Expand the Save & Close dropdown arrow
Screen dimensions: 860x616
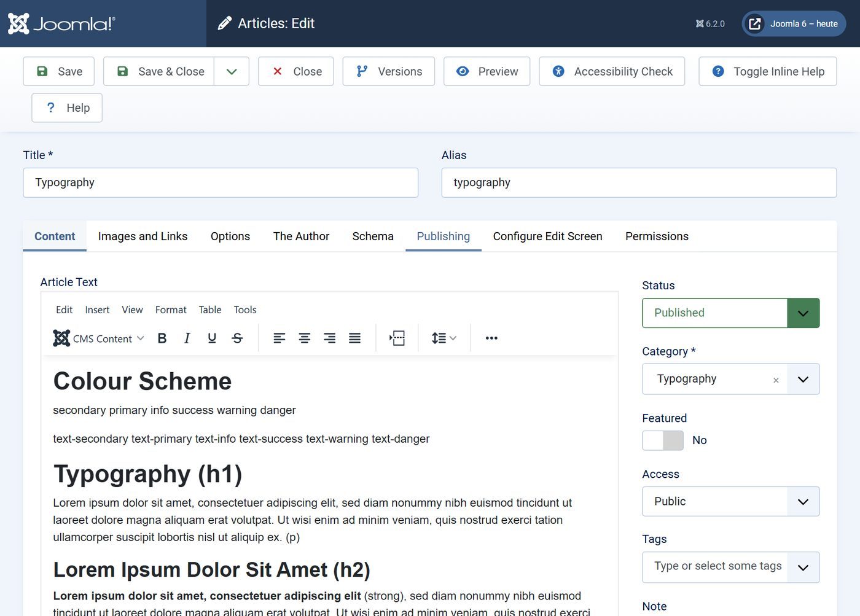coord(232,71)
